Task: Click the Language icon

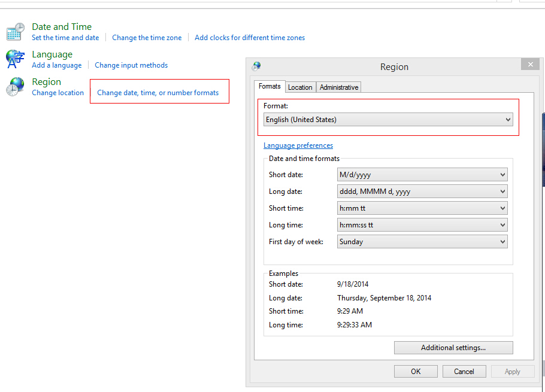Action: (x=16, y=59)
